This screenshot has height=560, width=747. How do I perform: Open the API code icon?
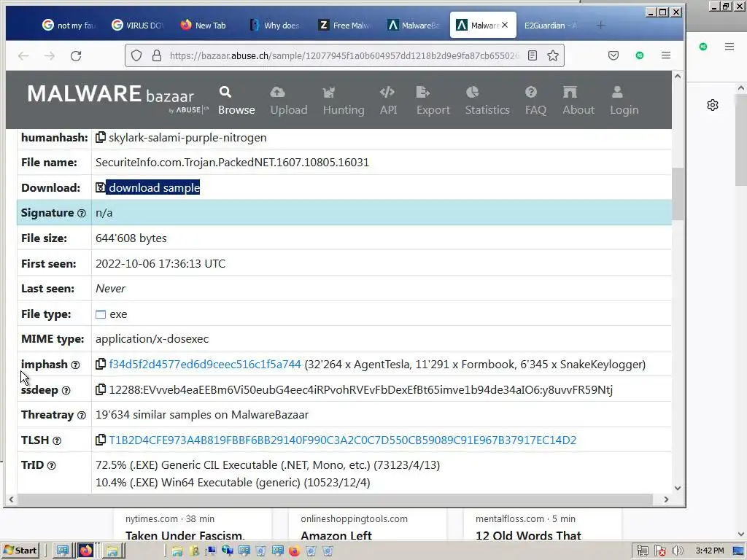pyautogui.click(x=387, y=92)
